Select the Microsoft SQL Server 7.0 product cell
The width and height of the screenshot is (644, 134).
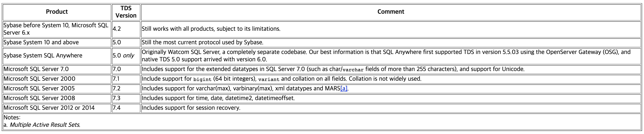pyautogui.click(x=57, y=69)
